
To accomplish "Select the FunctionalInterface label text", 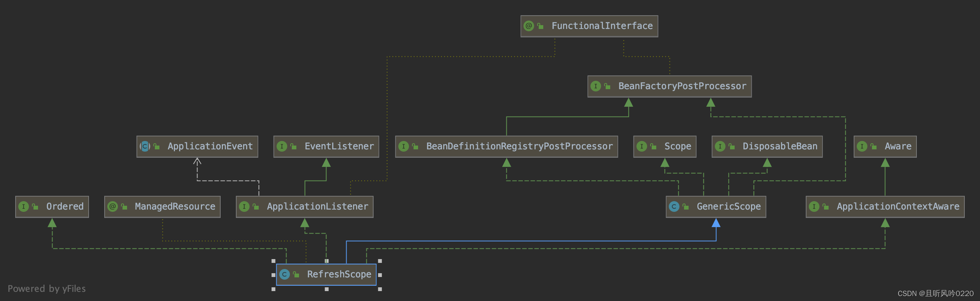I will [602, 26].
